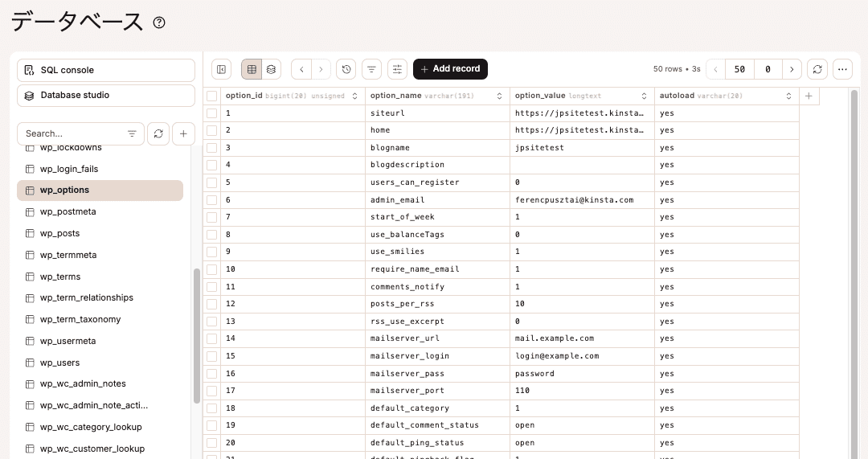
Task: Open the column settings sliders icon
Action: [x=397, y=69]
